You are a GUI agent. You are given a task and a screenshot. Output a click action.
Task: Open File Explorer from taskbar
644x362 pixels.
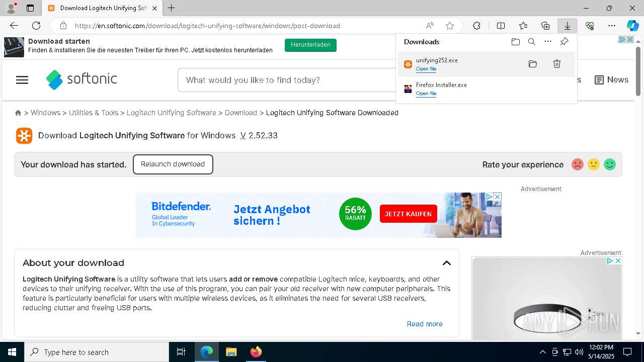click(231, 352)
